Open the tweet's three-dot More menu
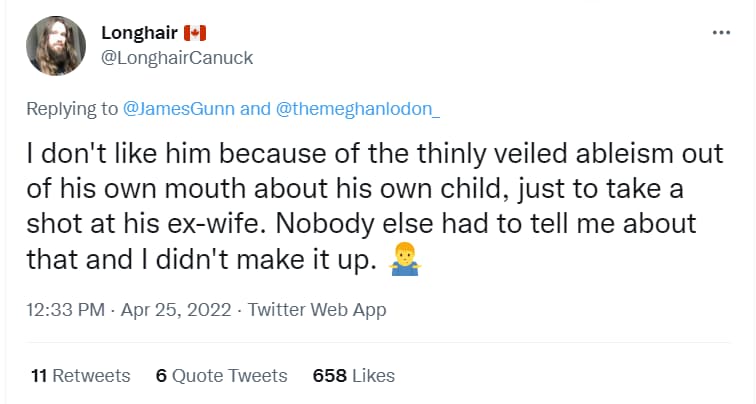 (x=721, y=33)
